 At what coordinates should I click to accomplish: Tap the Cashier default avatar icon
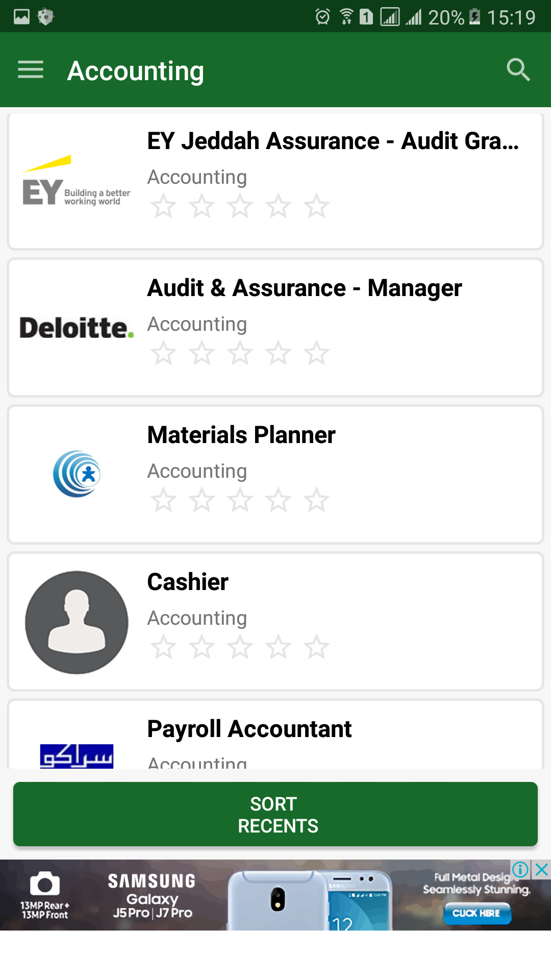(77, 622)
